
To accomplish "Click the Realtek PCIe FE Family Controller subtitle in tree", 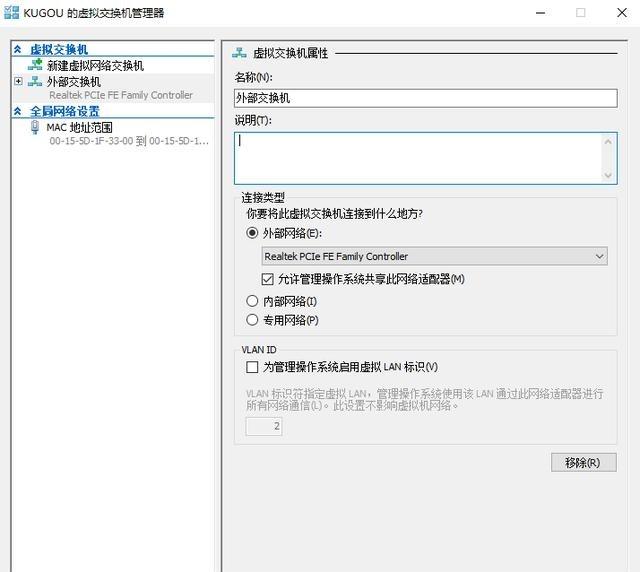I will tap(121, 95).
